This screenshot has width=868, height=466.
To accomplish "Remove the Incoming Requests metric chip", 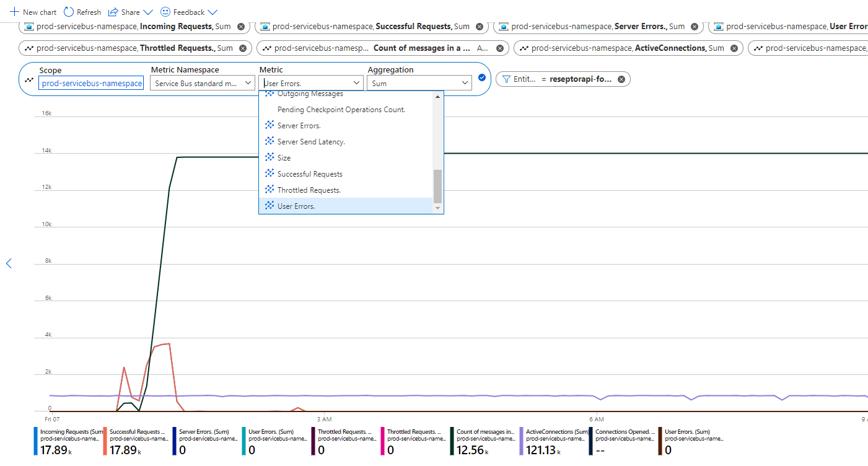I will (241, 27).
